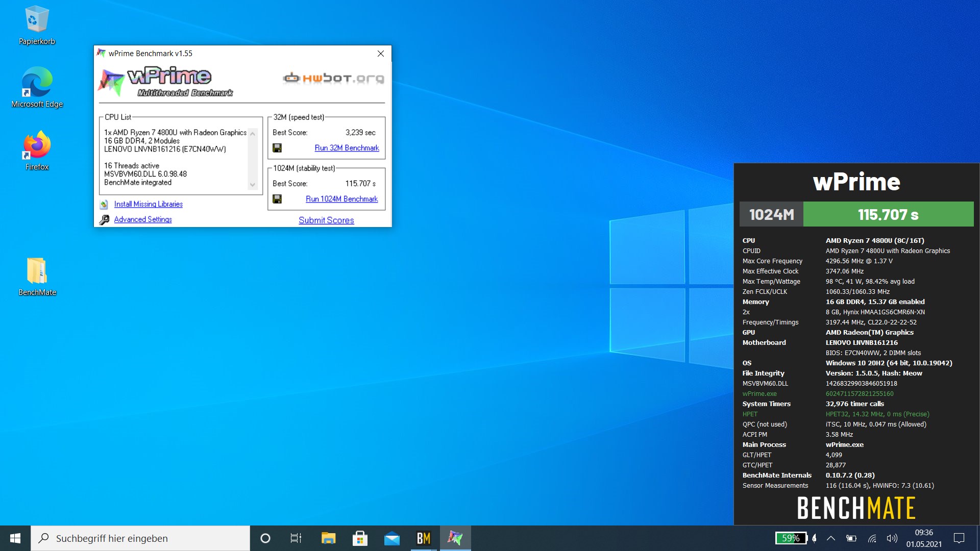Click Frequency/Timings 3197.44 MHz value
Viewport: 980px width, 551px height.
(x=871, y=322)
